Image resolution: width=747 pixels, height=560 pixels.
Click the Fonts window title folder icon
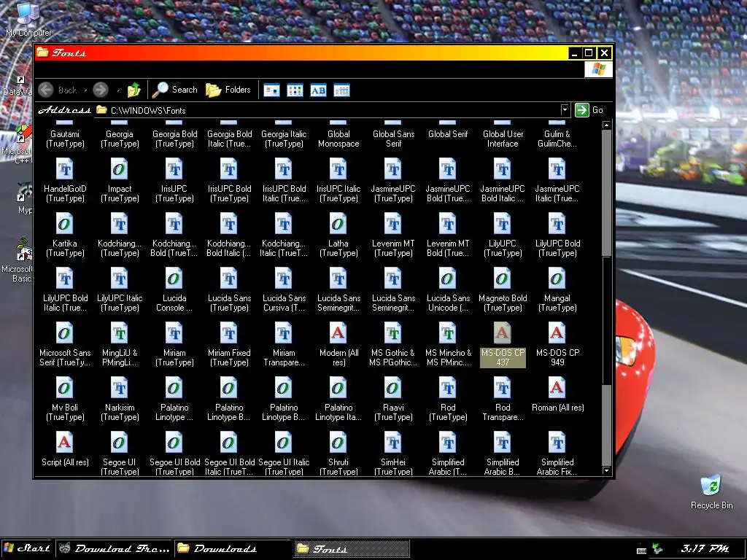pos(42,52)
